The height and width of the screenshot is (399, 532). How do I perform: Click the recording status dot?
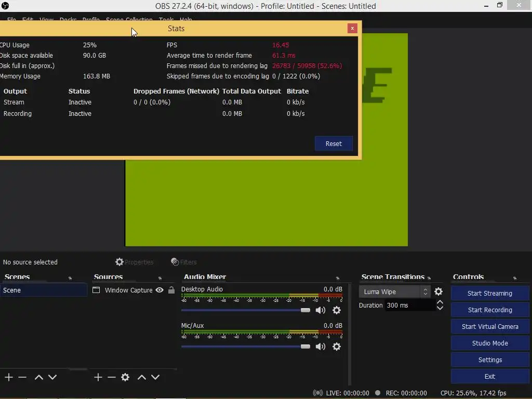(x=378, y=393)
